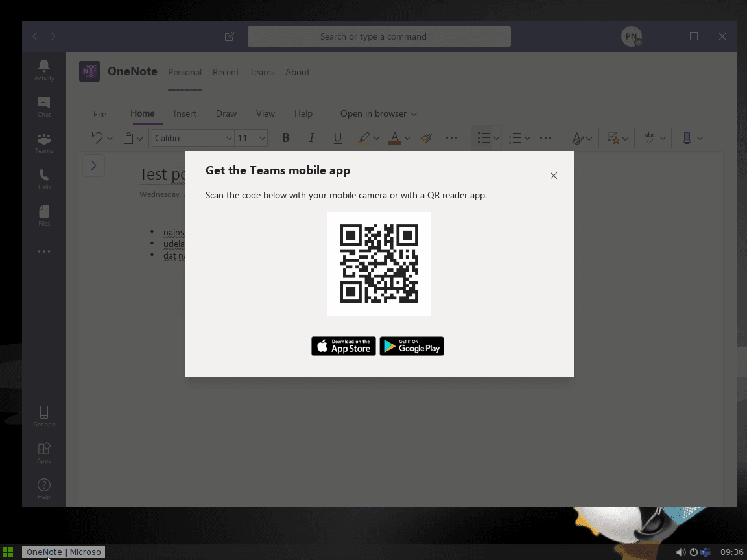Open the App Store download badge
The image size is (747, 560).
tap(343, 345)
